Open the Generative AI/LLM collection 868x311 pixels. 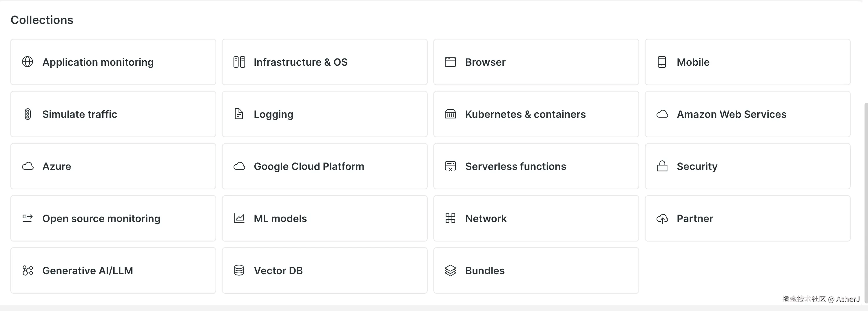pyautogui.click(x=113, y=270)
